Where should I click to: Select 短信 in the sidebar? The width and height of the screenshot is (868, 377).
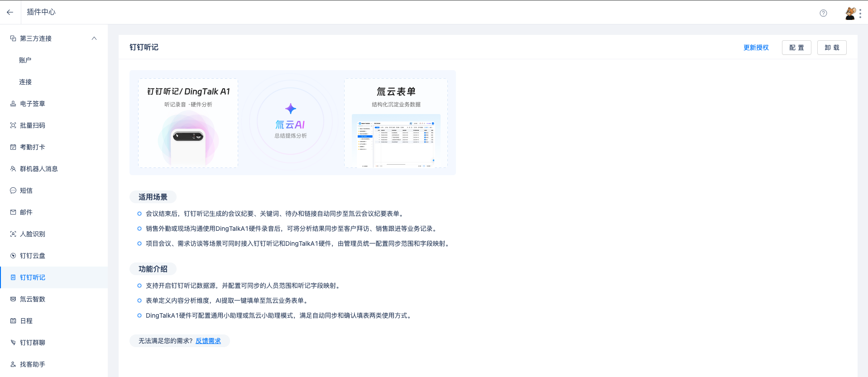click(54, 191)
